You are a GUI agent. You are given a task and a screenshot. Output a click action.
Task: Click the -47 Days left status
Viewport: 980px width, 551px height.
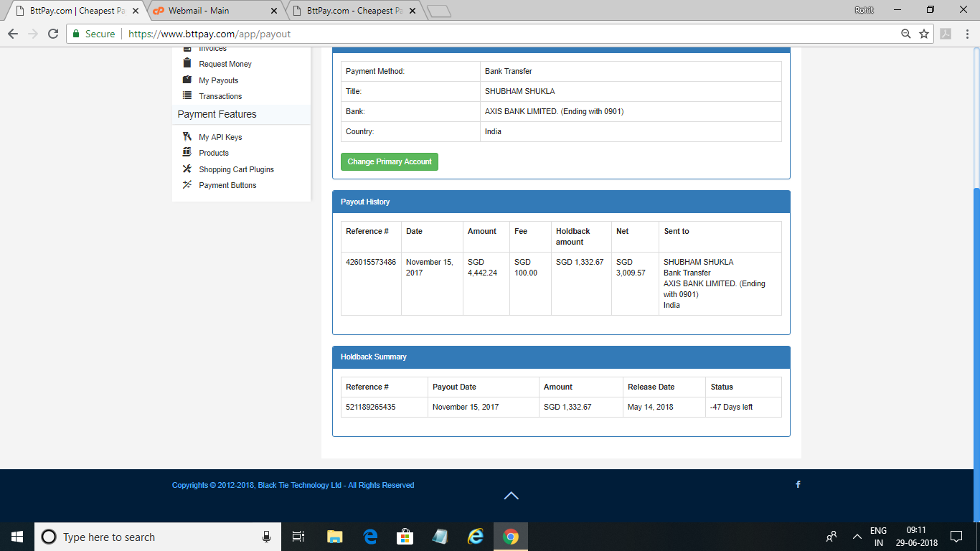(x=732, y=407)
